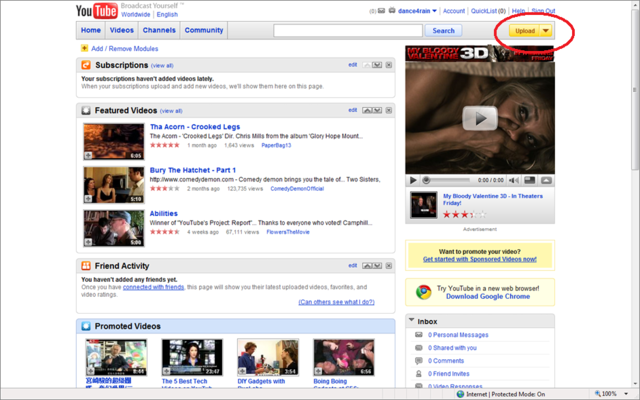Open the Videos tab
640x400 pixels.
122,30
